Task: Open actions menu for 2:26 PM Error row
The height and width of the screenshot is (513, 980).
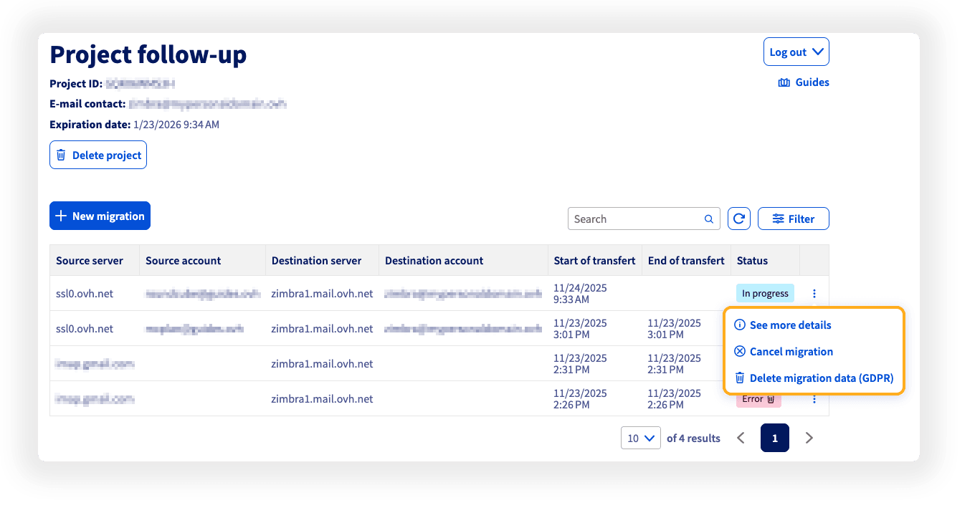Action: [814, 399]
